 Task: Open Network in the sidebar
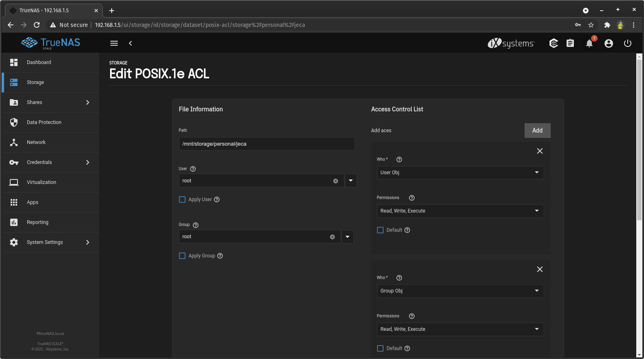pos(51,142)
